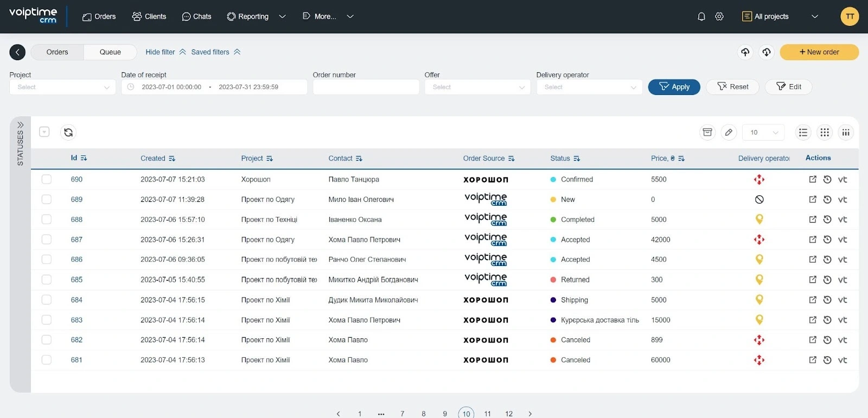Image resolution: width=868 pixels, height=418 pixels.
Task: Check the box for order 682
Action: [x=47, y=340]
